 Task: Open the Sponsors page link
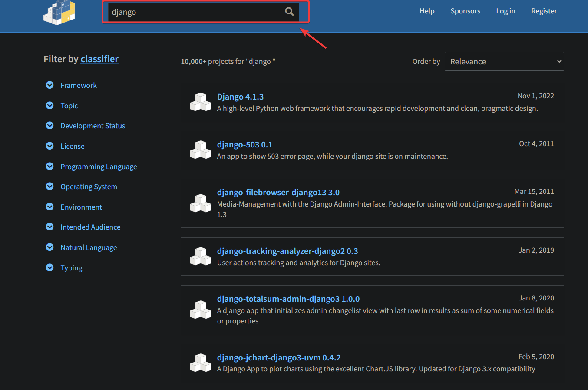click(x=466, y=11)
